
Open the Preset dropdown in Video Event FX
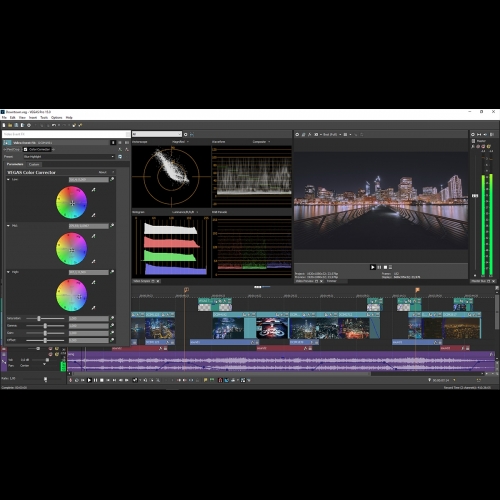coord(69,157)
